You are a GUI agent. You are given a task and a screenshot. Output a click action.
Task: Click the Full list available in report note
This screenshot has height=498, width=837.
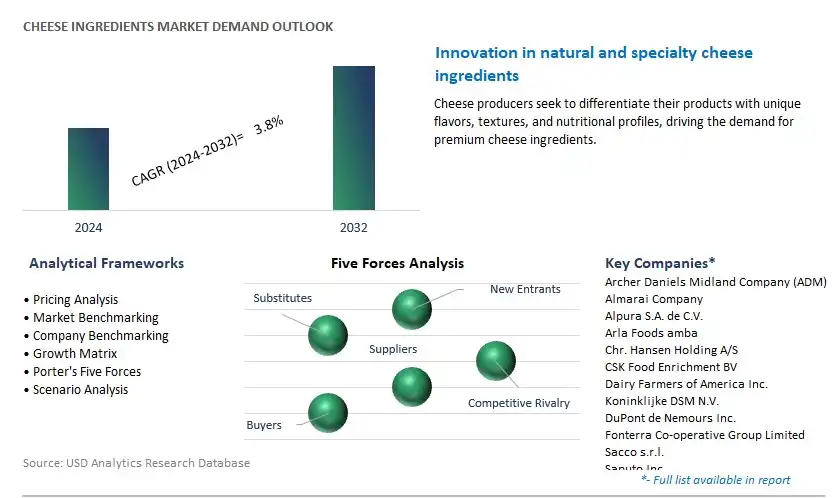715,480
